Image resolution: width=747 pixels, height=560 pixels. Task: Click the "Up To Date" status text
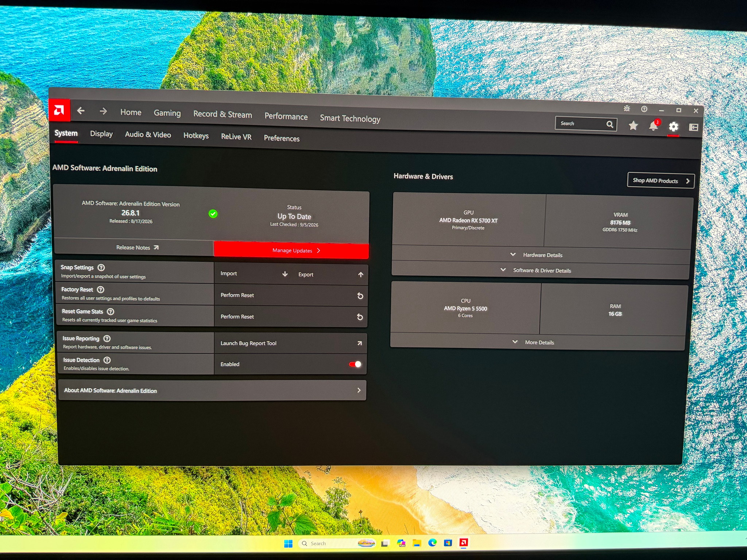(x=294, y=216)
